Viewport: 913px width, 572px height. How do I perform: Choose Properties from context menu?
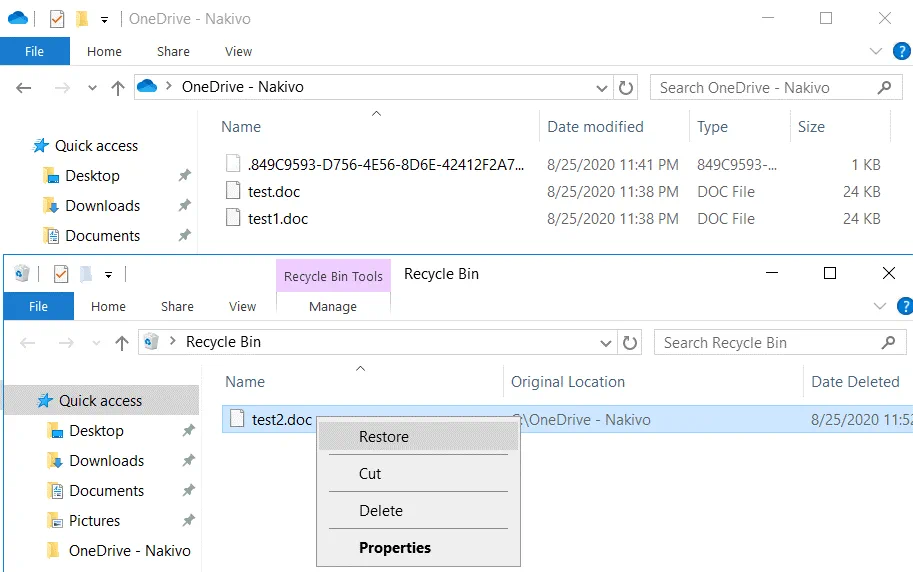pyautogui.click(x=417, y=548)
